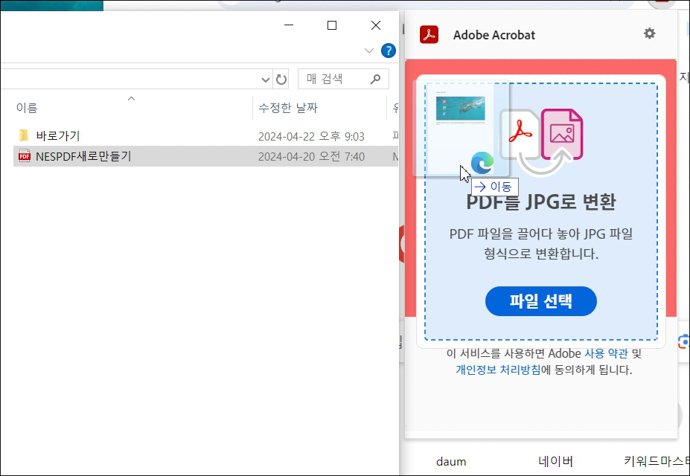
Task: Click the 2024-04-22 오후 9:03 date cell
Action: point(311,136)
